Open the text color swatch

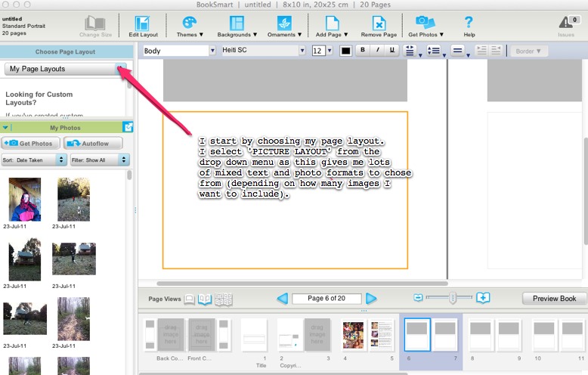pos(345,51)
